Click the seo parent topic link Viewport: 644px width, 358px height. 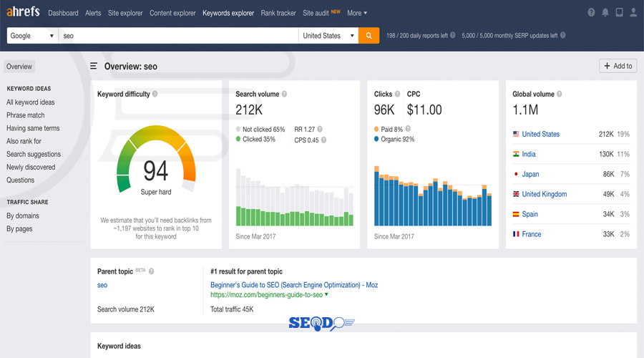(x=102, y=285)
